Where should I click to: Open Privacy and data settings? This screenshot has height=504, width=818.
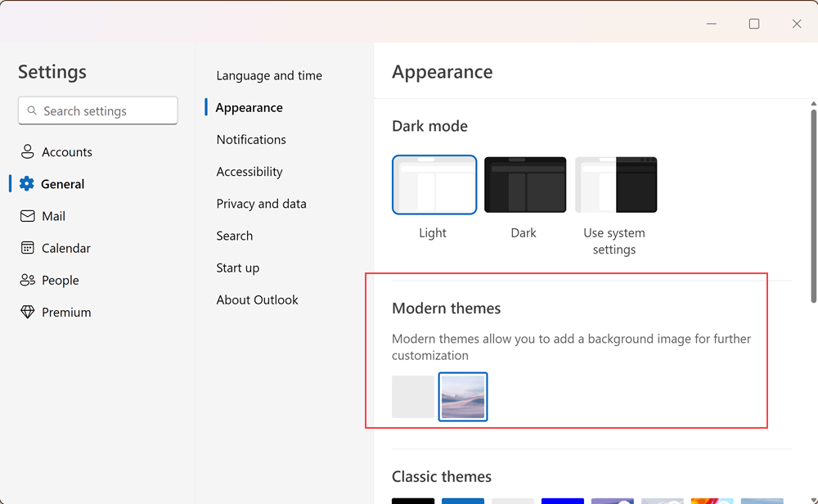(x=262, y=204)
